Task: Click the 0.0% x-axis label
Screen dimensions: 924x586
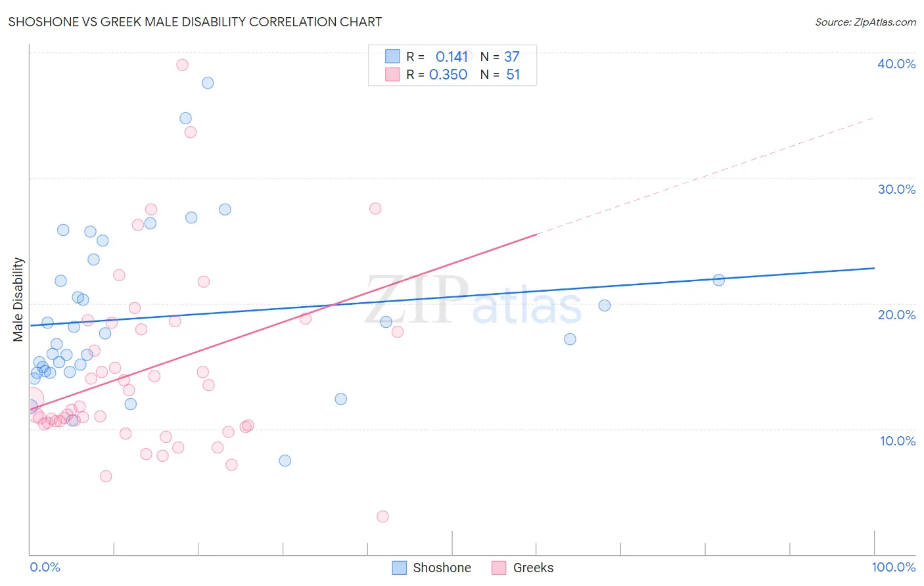Action: (45, 567)
